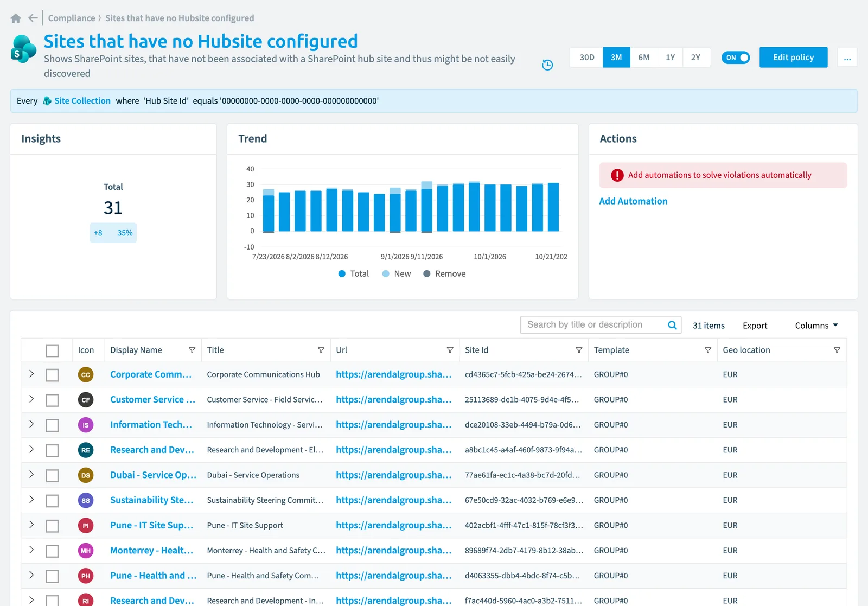Click the CC avatar icon for Corporate Communications
Viewport: 868px width, 606px height.
pyautogui.click(x=86, y=375)
